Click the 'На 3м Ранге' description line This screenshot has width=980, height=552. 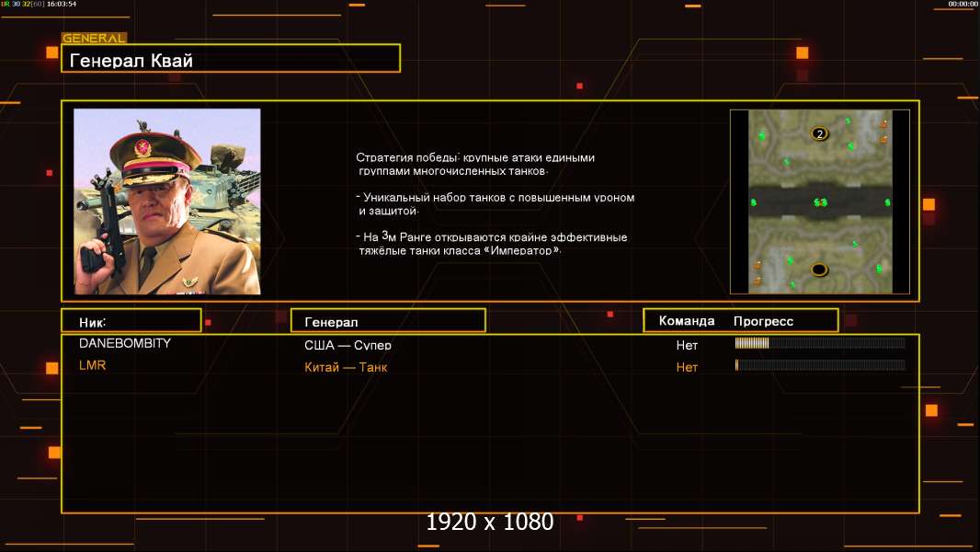point(491,243)
